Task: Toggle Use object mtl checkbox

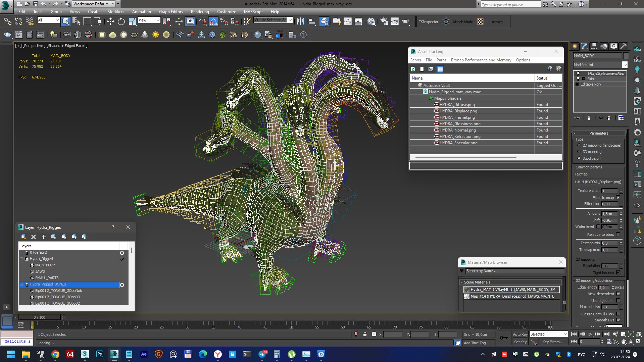Action: point(618,301)
